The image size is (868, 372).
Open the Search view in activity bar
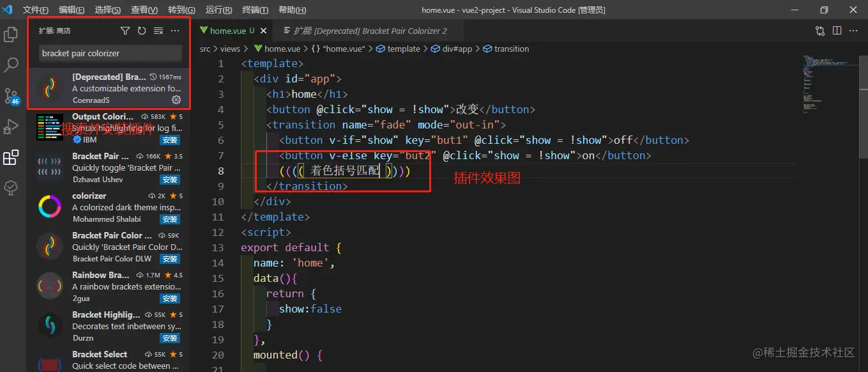pos(11,65)
